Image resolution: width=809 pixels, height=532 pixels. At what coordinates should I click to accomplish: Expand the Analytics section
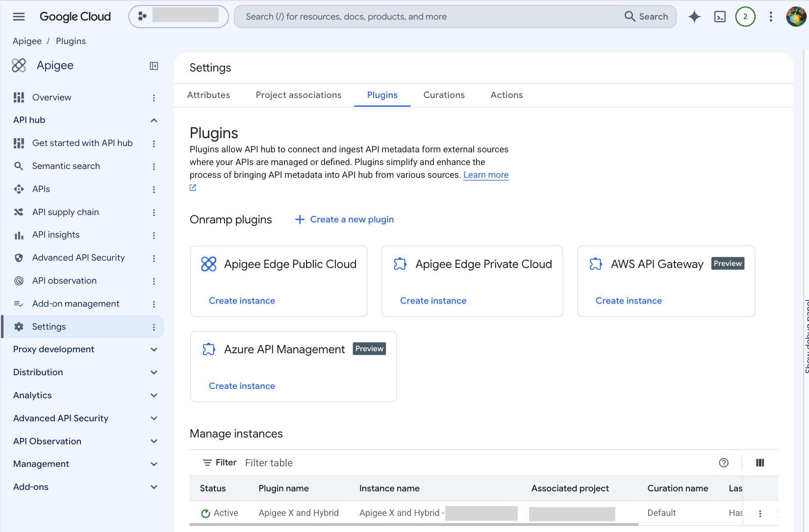pyautogui.click(x=154, y=395)
